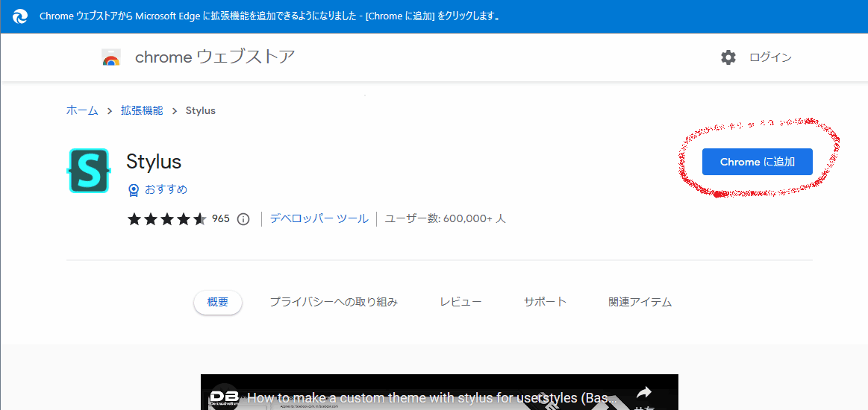Screen dimensions: 868x410
Task: Click the Chrome Web Store logo icon
Action: [111, 57]
